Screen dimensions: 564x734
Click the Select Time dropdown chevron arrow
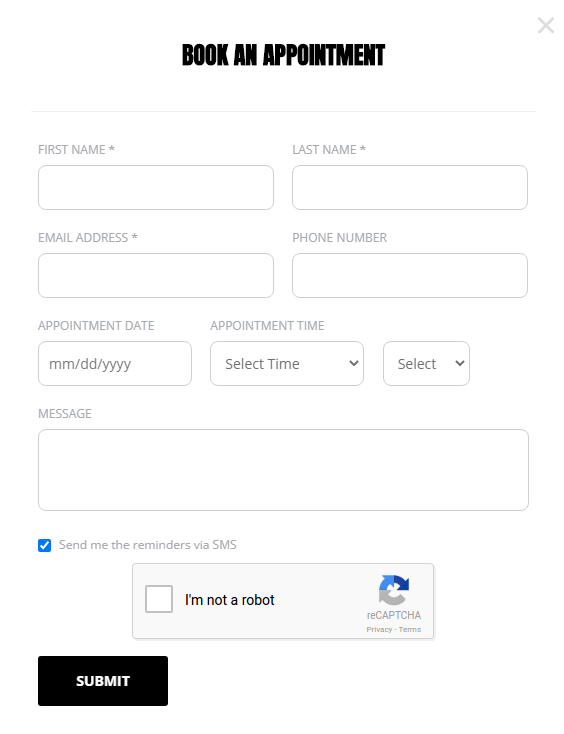pos(354,363)
